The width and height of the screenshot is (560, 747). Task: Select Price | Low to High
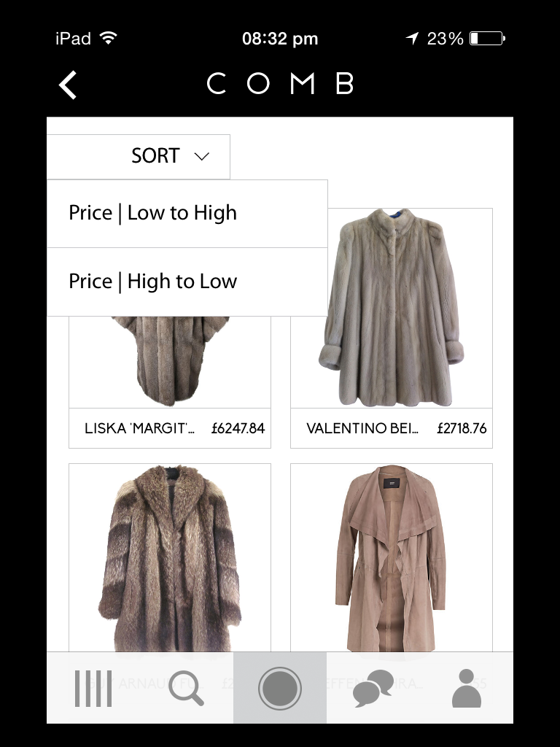pyautogui.click(x=187, y=214)
